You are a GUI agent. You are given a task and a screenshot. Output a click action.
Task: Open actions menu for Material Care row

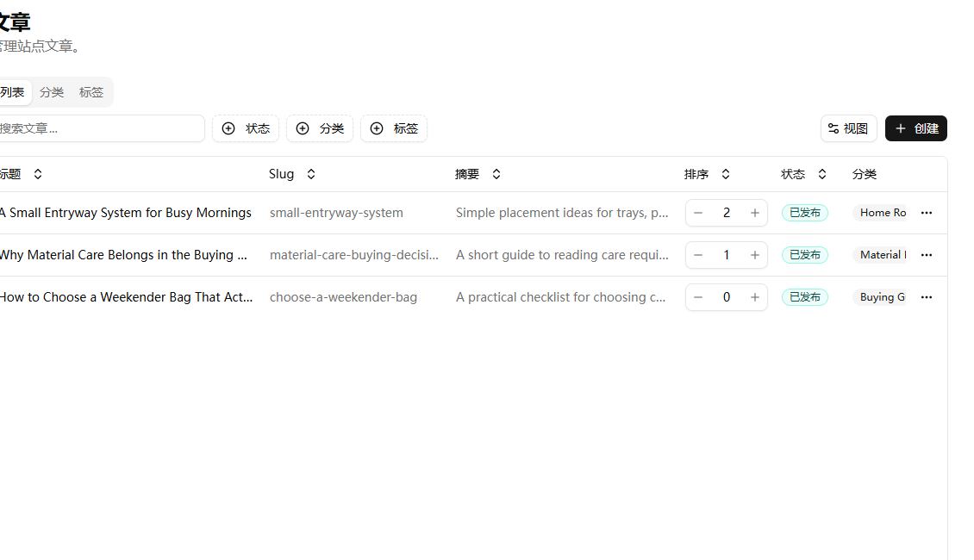pos(927,255)
